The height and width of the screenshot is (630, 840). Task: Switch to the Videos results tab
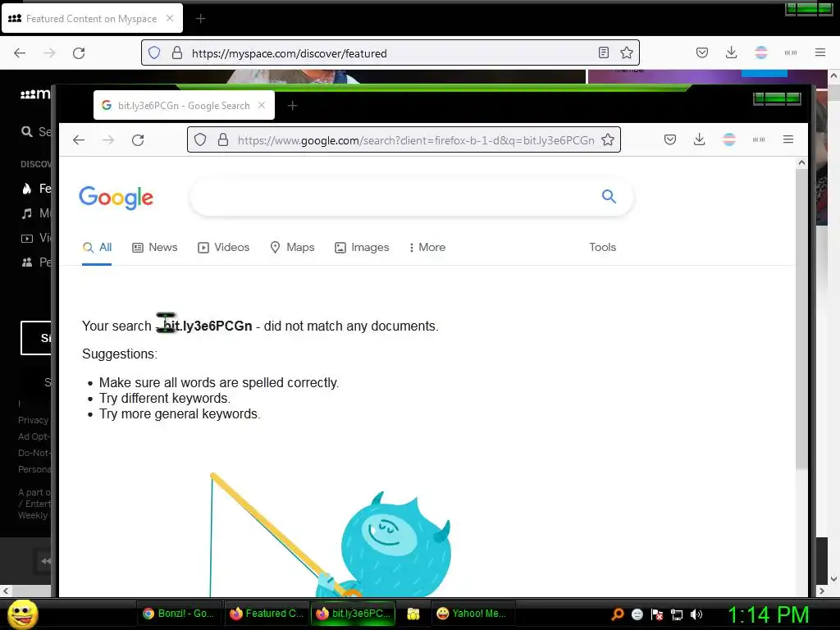pos(223,248)
